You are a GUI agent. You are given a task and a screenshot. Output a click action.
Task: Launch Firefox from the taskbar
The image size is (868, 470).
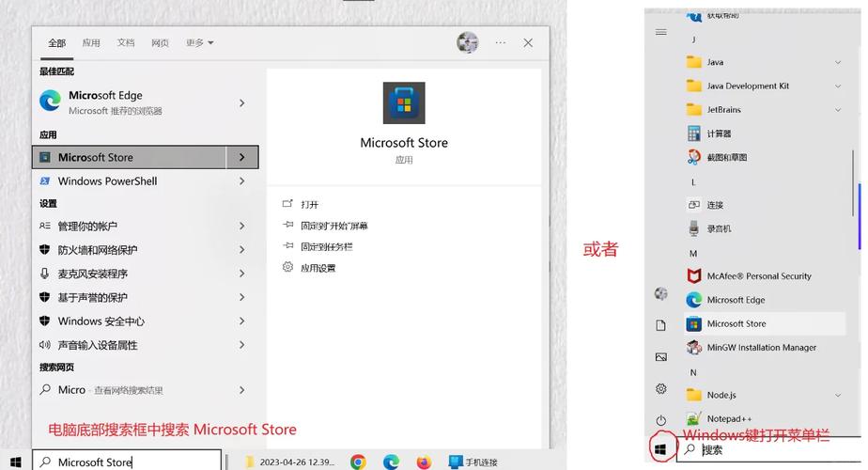(424, 462)
